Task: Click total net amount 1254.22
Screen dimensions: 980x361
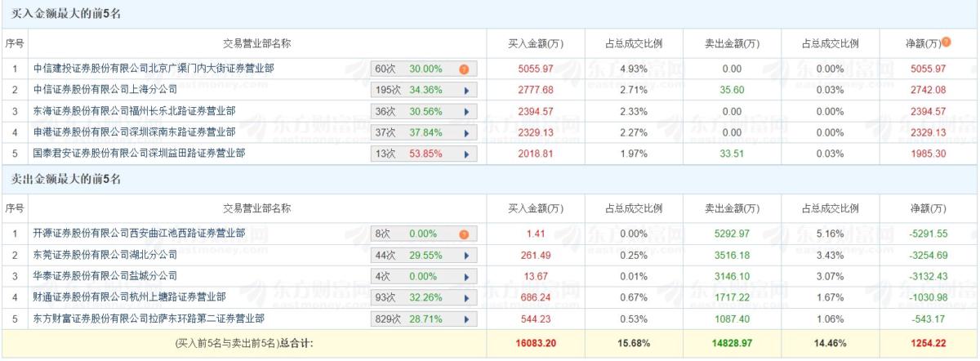Action: coord(928,344)
